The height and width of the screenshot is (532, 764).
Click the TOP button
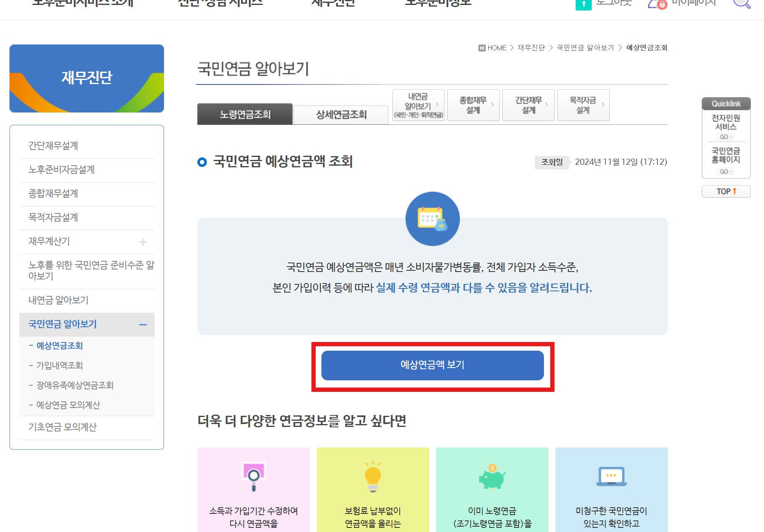point(726,191)
